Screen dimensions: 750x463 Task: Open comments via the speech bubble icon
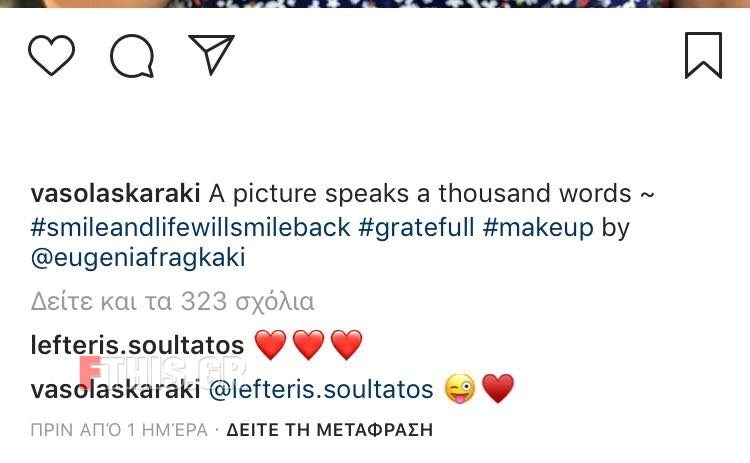pyautogui.click(x=132, y=56)
